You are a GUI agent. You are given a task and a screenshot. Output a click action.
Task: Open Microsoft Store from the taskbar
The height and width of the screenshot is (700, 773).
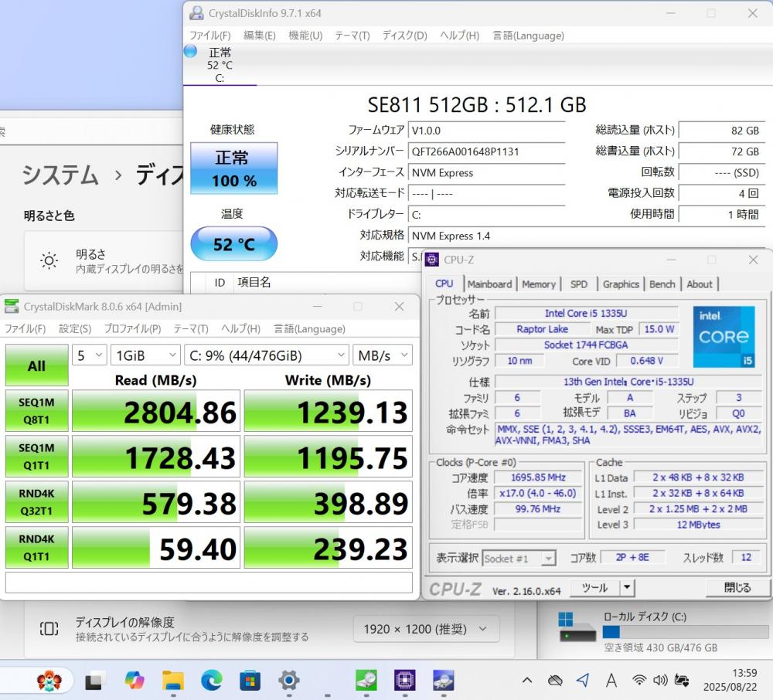pos(250,681)
